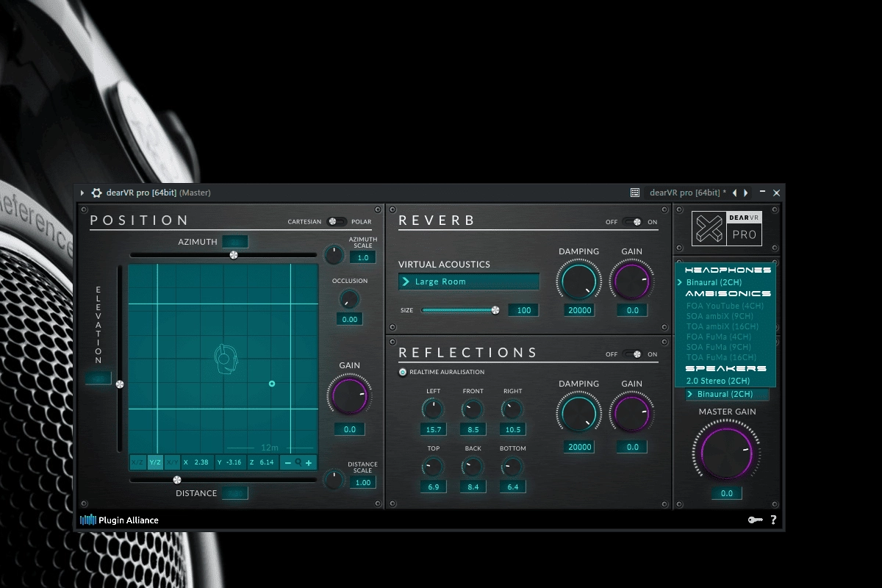Screen dimensions: 882x588
Task: Click the Position Gain knob
Action: click(349, 397)
